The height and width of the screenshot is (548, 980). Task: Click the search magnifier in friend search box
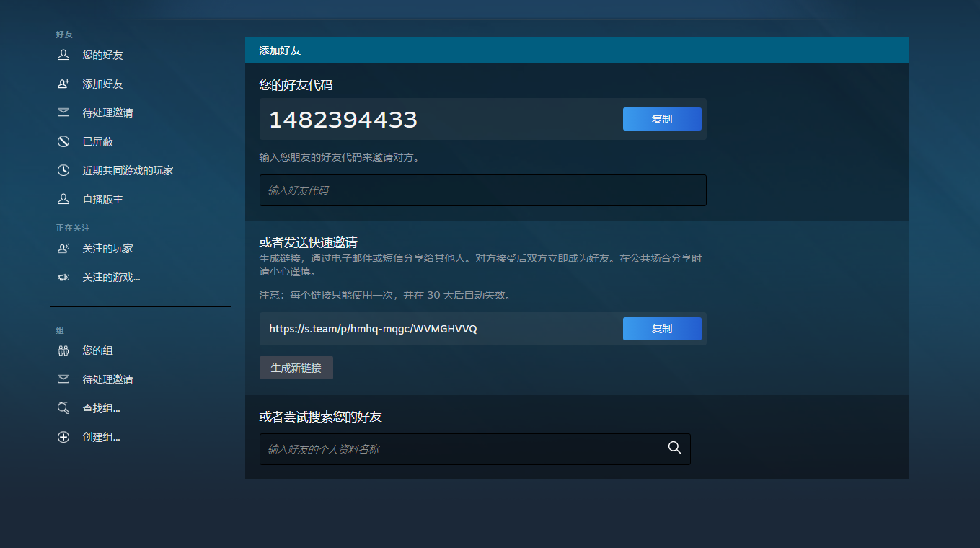pyautogui.click(x=675, y=448)
